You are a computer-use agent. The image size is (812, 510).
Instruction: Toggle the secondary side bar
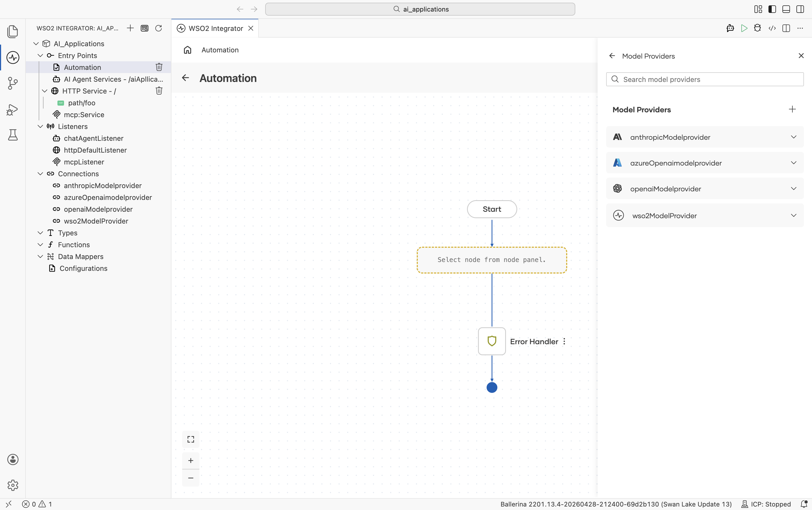(800, 9)
